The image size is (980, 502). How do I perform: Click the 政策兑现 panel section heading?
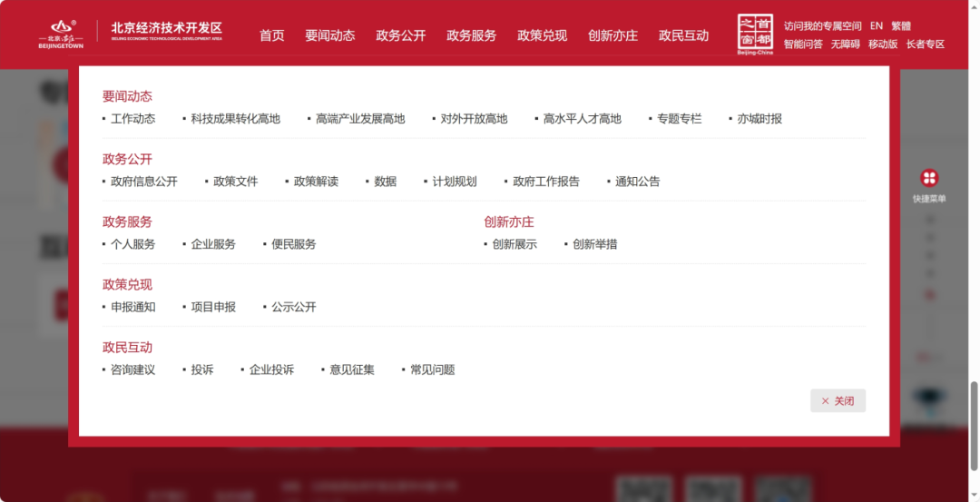pyautogui.click(x=128, y=284)
